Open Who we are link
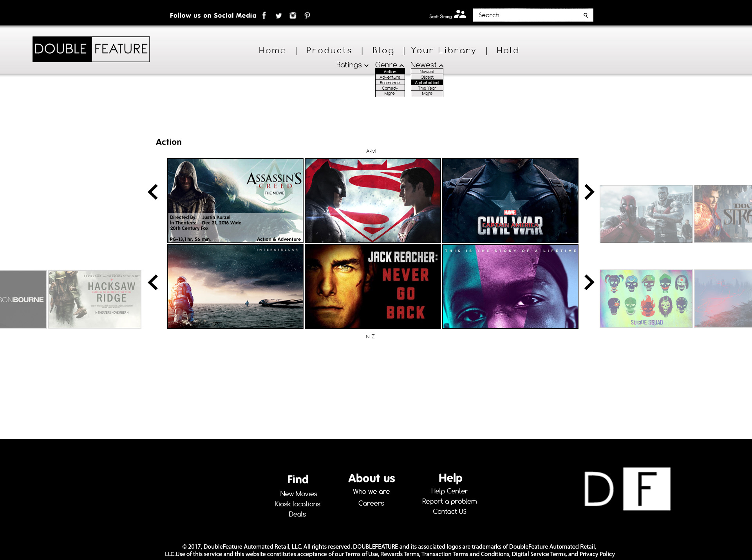 pyautogui.click(x=371, y=491)
